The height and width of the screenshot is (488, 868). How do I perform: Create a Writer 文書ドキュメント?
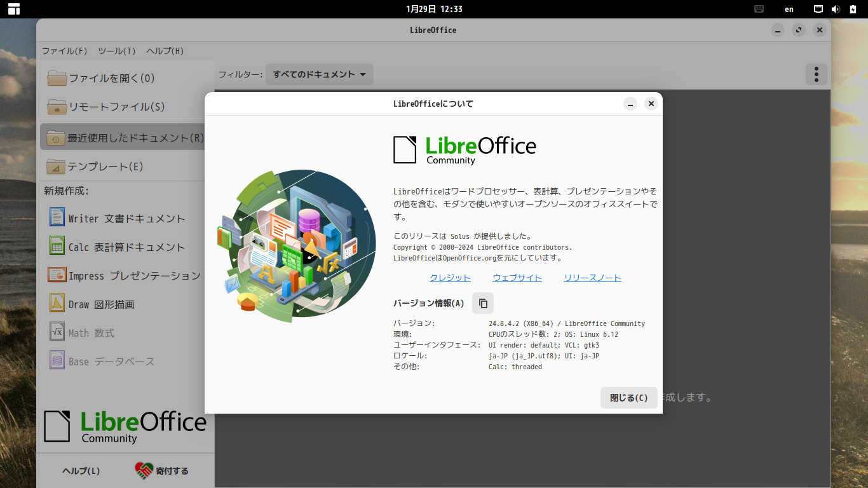point(127,219)
